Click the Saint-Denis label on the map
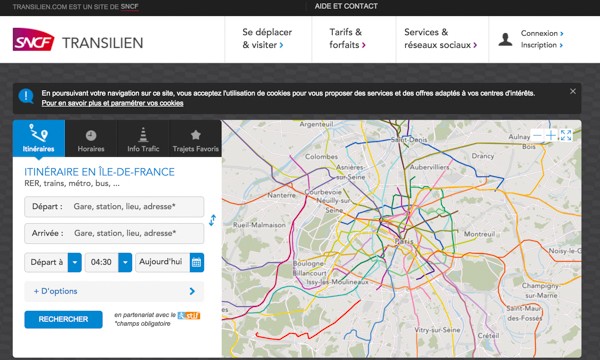 pyautogui.click(x=409, y=140)
